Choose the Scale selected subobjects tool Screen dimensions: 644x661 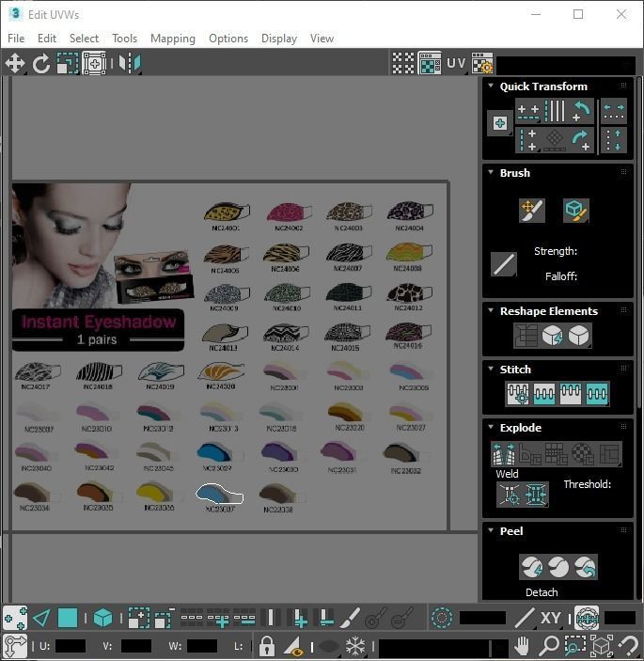(68, 64)
